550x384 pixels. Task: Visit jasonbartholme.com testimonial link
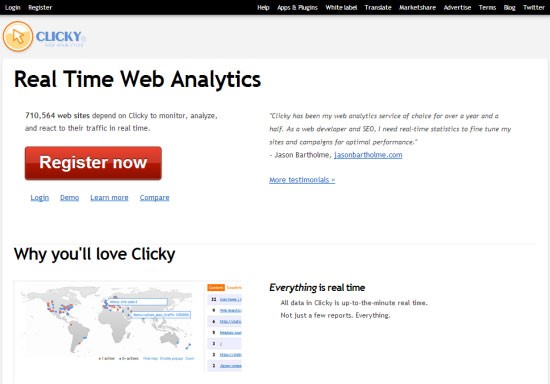click(x=368, y=155)
